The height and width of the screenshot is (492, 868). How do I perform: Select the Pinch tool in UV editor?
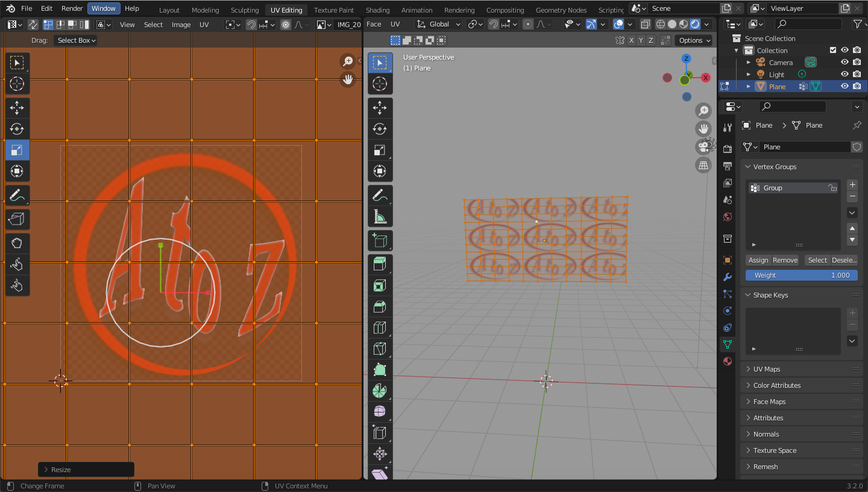[17, 285]
